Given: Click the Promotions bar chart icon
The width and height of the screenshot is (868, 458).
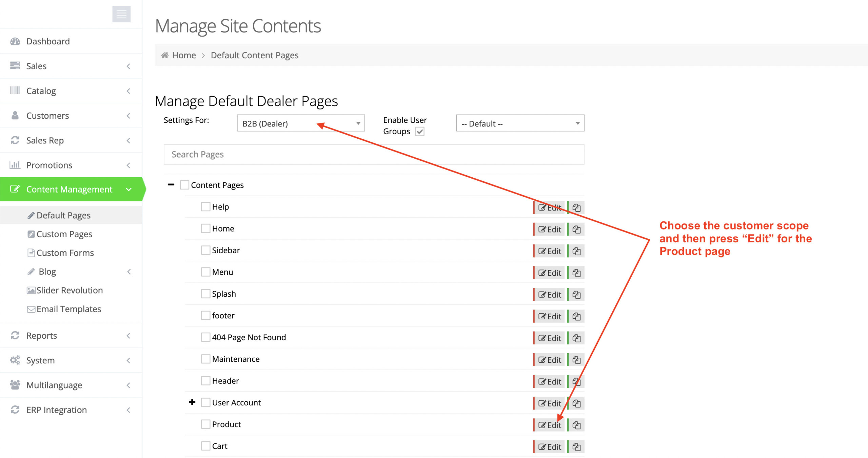Looking at the screenshot, I should point(15,165).
